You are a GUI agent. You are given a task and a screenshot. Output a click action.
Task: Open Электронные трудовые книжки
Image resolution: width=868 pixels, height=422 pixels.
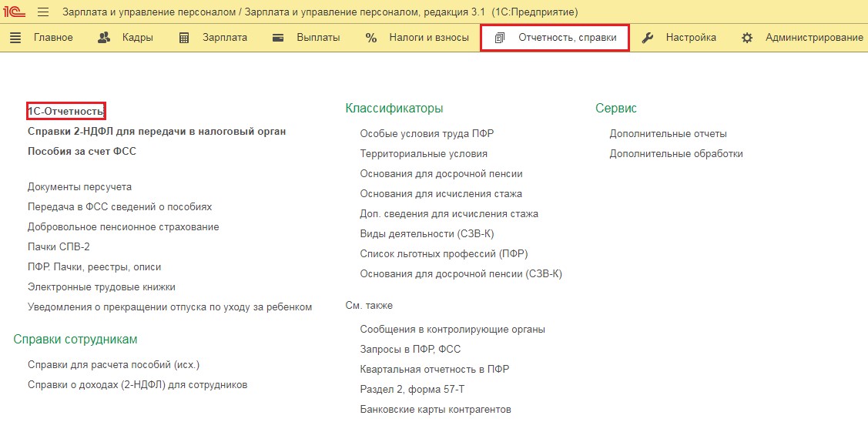point(102,287)
